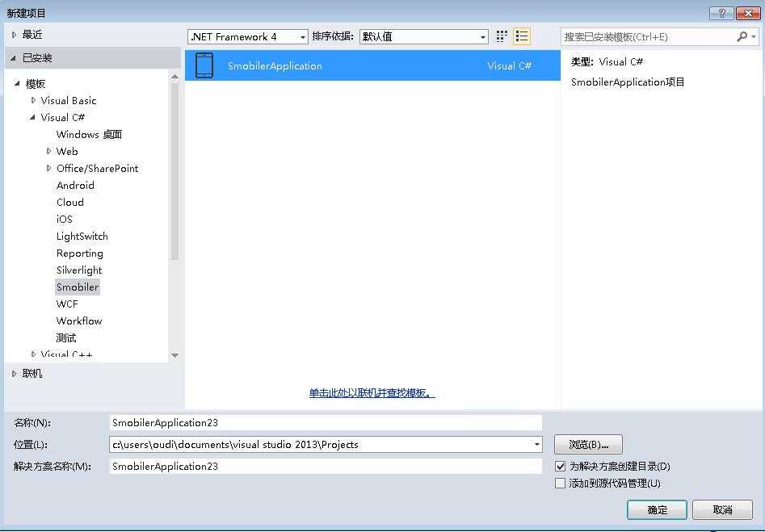Expand the Office/SharePoint node arrow
The height and width of the screenshot is (532, 765).
click(x=48, y=168)
